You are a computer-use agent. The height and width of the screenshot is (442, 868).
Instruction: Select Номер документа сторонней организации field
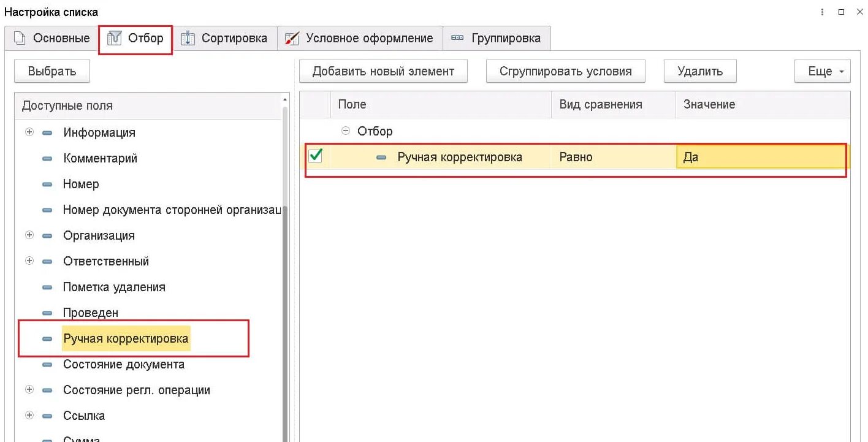point(172,210)
